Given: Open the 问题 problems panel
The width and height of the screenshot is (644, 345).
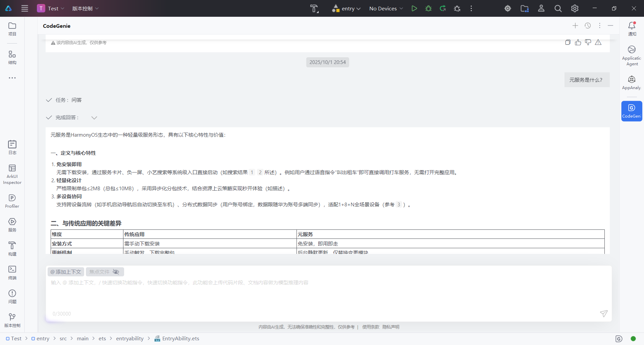Looking at the screenshot, I should 12,297.
